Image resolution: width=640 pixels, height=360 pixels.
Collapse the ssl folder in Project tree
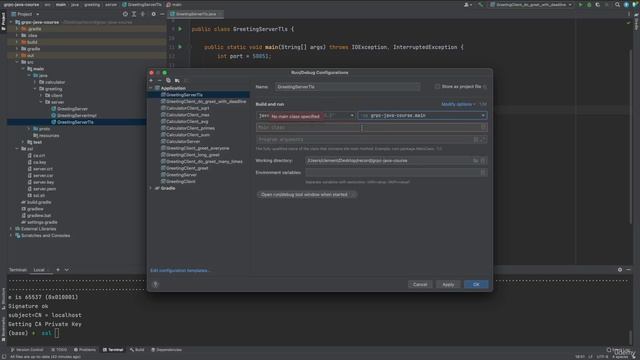(x=17, y=149)
